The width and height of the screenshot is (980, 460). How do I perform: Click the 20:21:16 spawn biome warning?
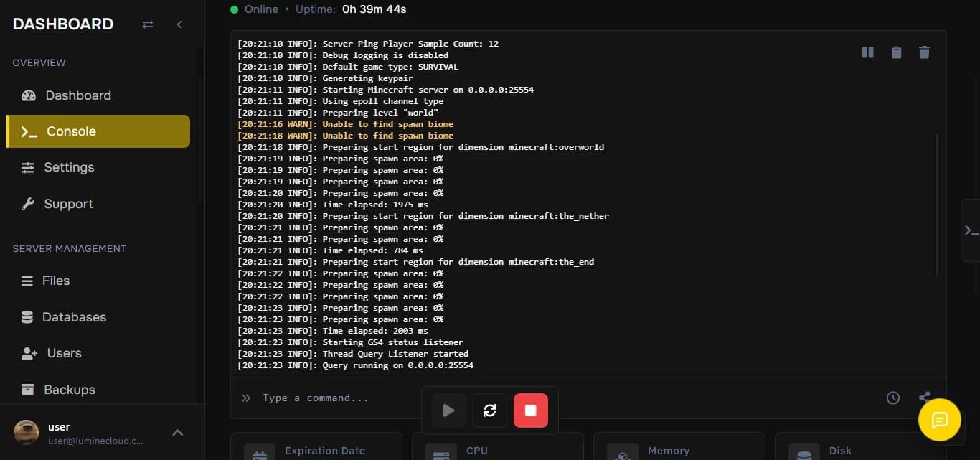click(x=346, y=124)
